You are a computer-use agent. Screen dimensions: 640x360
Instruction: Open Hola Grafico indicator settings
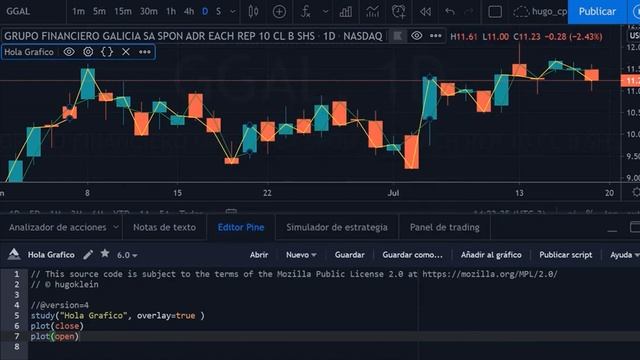click(x=88, y=52)
